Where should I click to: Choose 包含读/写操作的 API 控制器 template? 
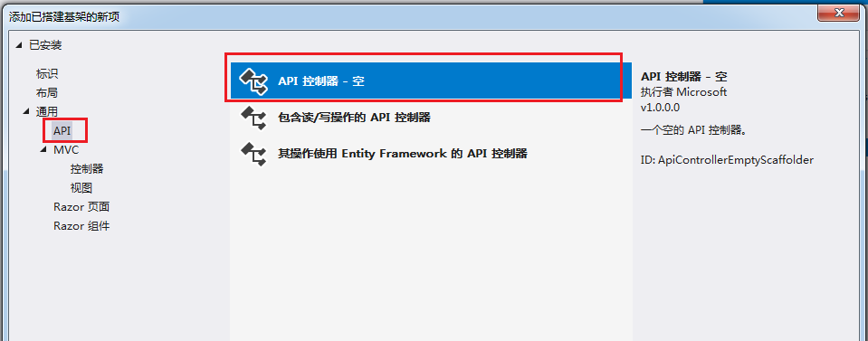point(431,118)
